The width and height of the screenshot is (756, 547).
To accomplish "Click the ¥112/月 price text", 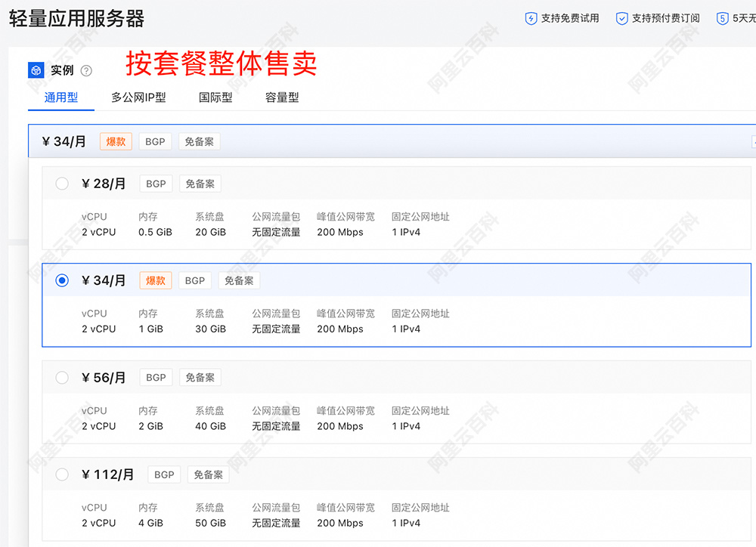I will 107,474.
